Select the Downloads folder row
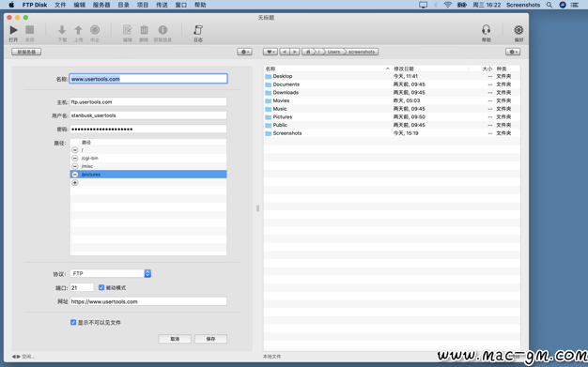This screenshot has height=367, width=588. [x=392, y=93]
